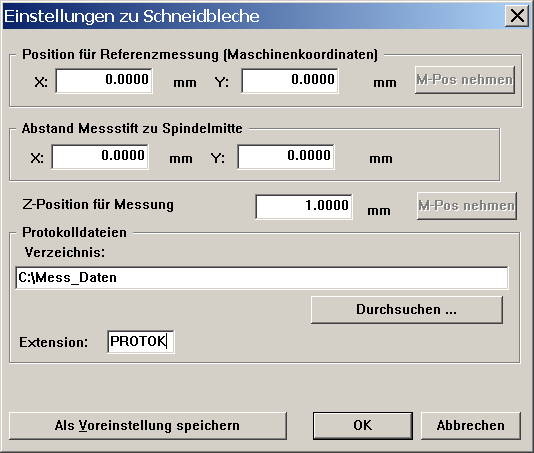
Task: Click the Z-Position für Messung label
Action: click(x=98, y=205)
